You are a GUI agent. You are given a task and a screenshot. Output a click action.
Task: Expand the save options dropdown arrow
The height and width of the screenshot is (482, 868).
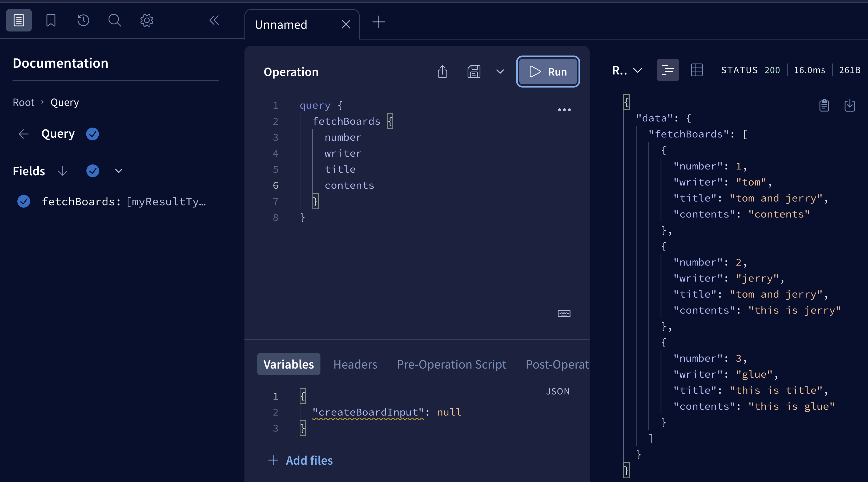coord(500,72)
